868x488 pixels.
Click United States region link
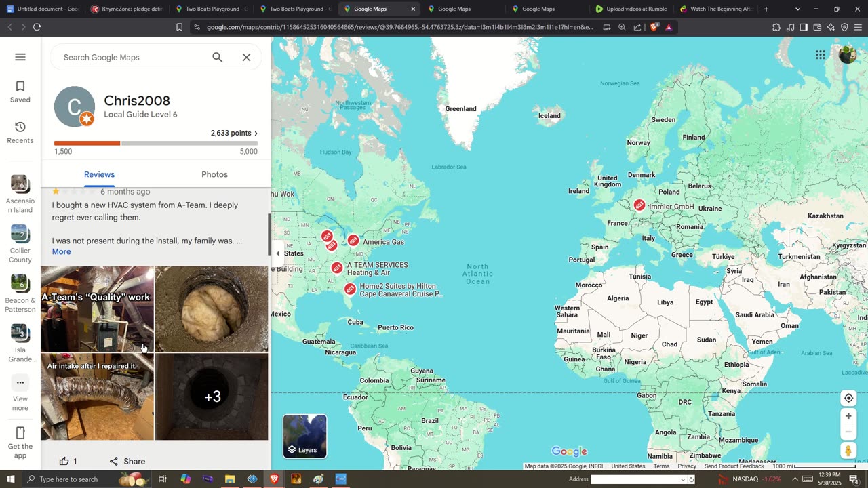click(x=628, y=466)
